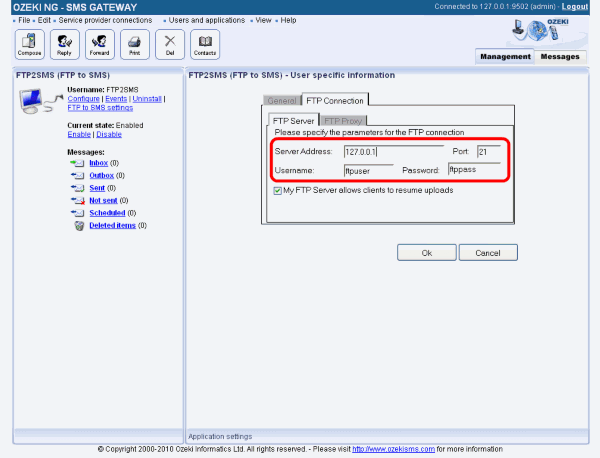Image resolution: width=600 pixels, height=458 pixels.
Task: Click 'Current state: Enabled' text
Action: (x=105, y=126)
